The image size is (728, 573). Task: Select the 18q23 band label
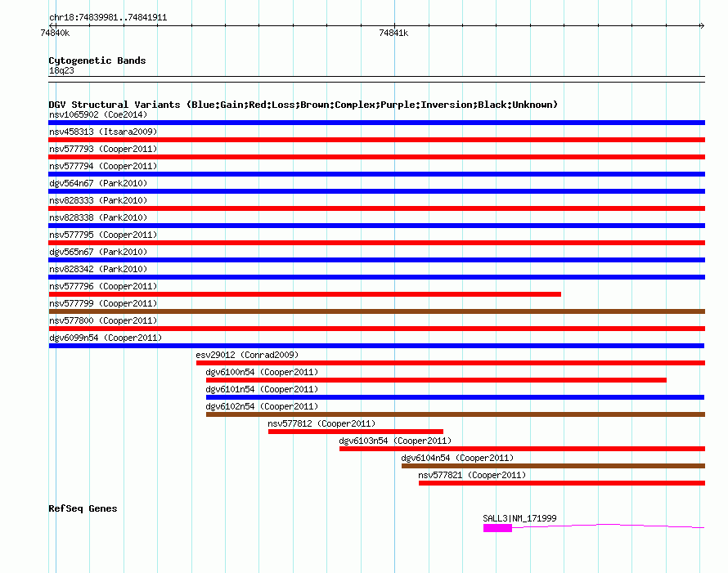61,70
